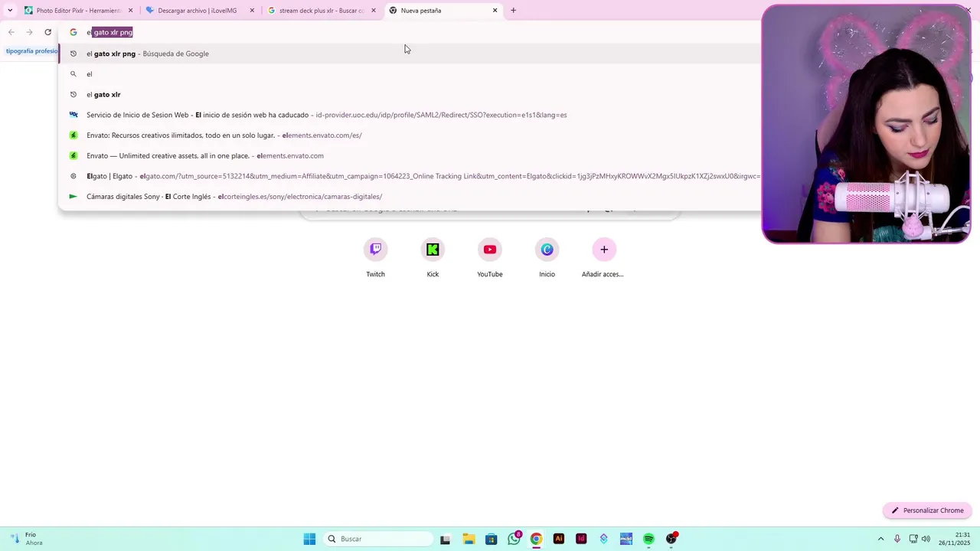Close the iLoveIMG tab
Screen dimensions: 980x551
pos(252,11)
